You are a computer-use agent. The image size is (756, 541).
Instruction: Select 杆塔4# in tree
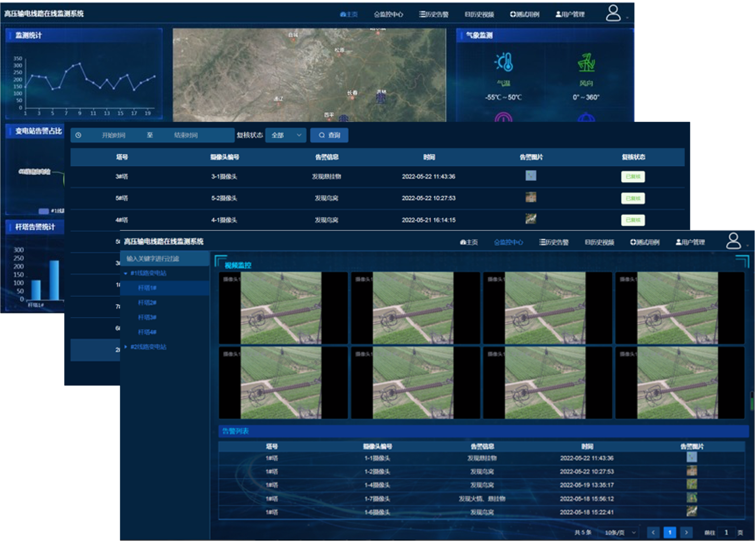pyautogui.click(x=165, y=332)
